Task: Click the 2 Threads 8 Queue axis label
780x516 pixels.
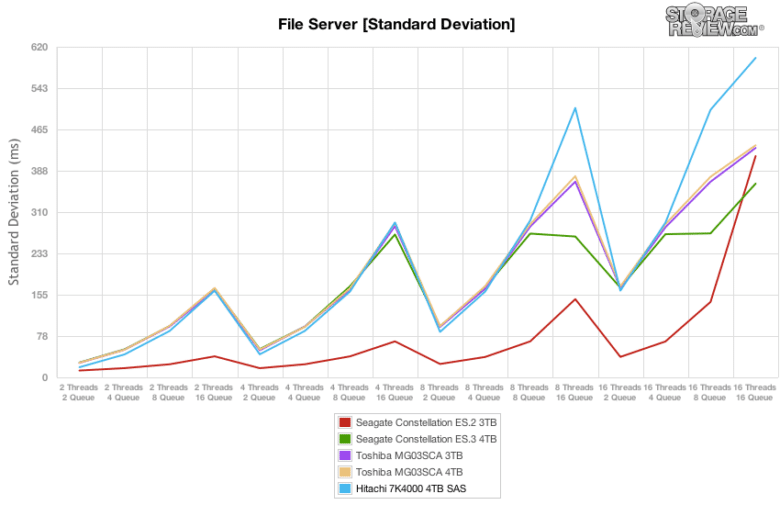Action: tap(169, 392)
